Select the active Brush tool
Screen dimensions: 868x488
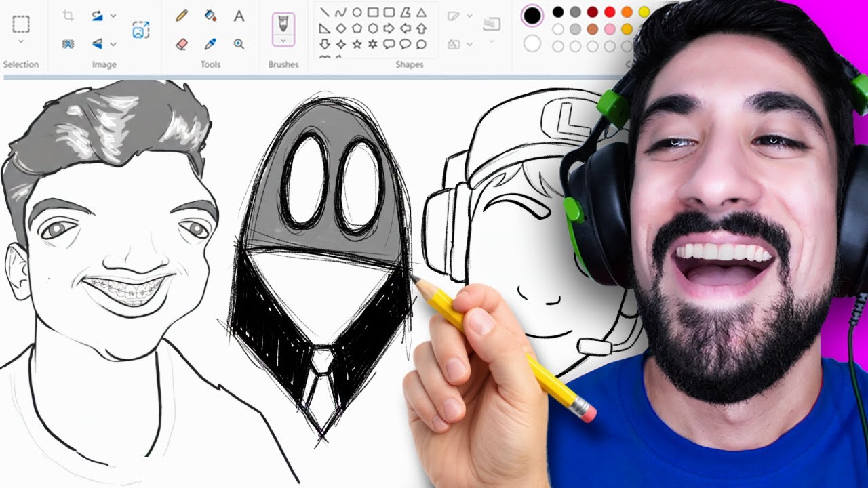pos(283,24)
